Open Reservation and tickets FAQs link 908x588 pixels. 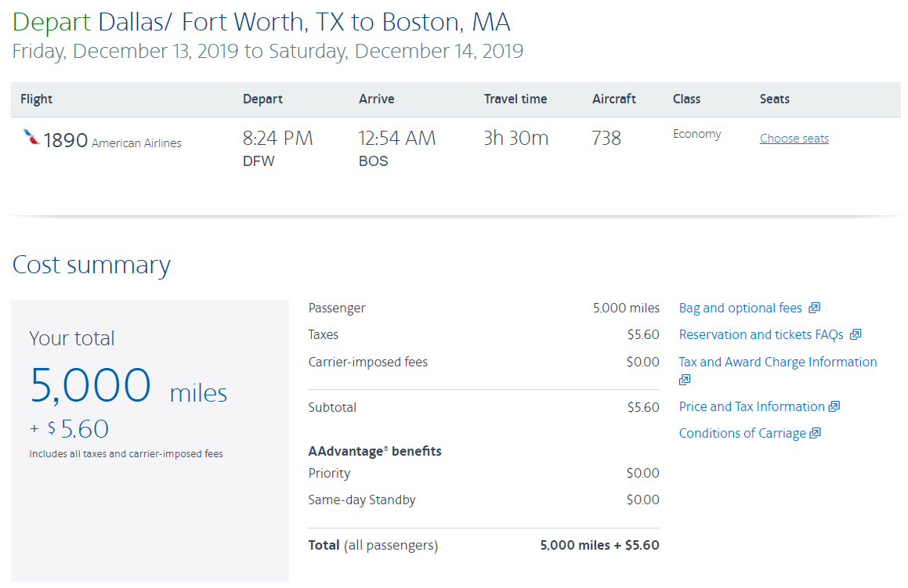pos(761,334)
